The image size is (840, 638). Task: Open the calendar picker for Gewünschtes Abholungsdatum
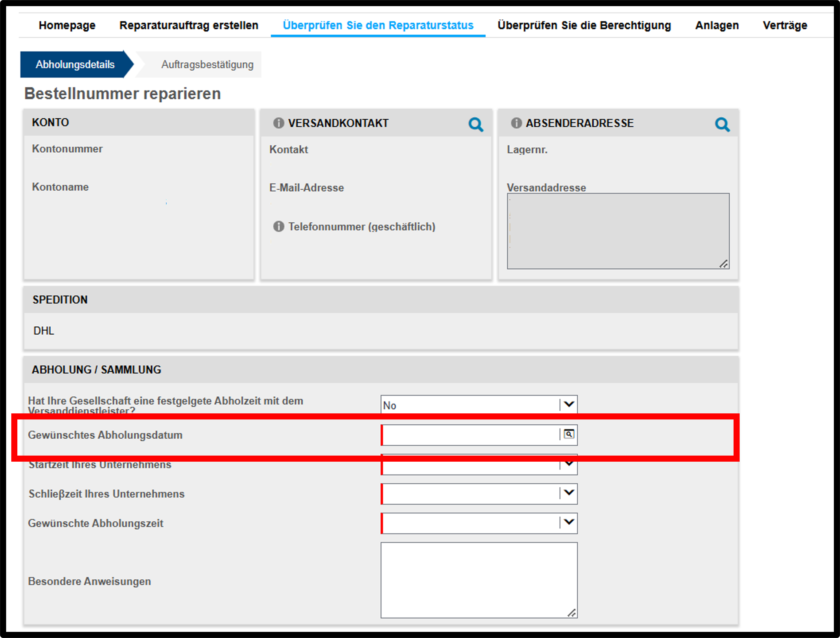(x=569, y=434)
